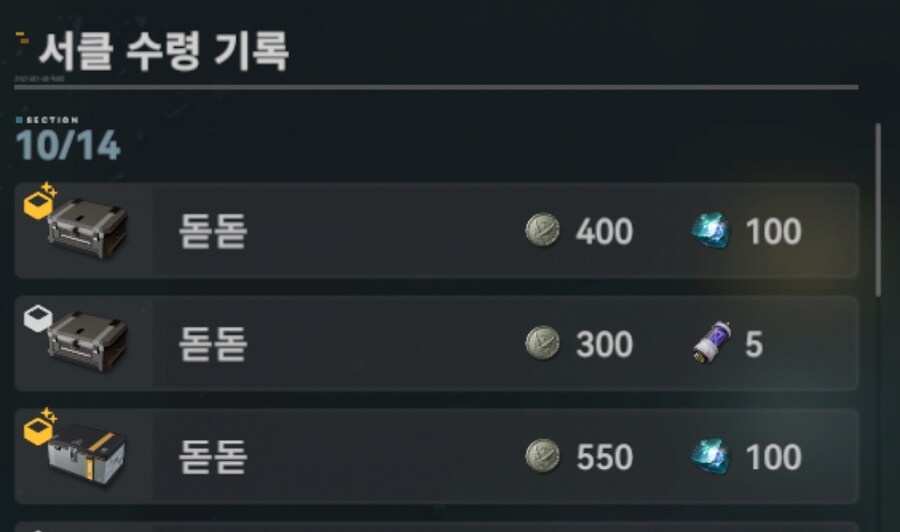Click the blue crystal icon in the 550 coin row
Screen dimensions: 900x532
point(710,457)
